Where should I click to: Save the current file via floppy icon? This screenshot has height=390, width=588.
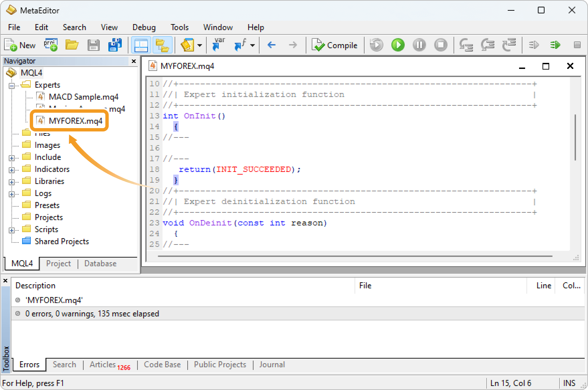coord(93,45)
